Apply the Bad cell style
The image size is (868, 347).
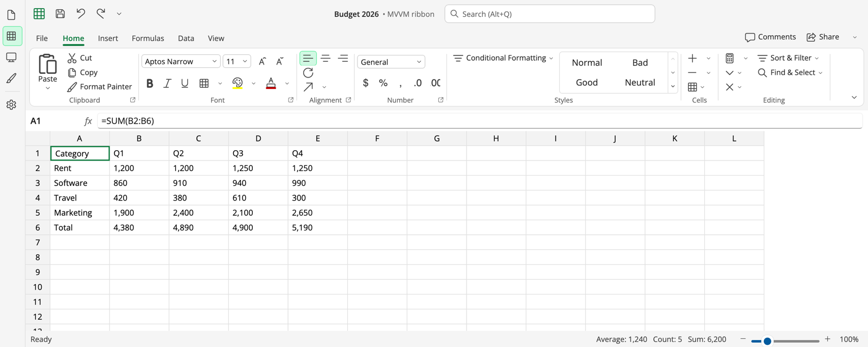[640, 63]
